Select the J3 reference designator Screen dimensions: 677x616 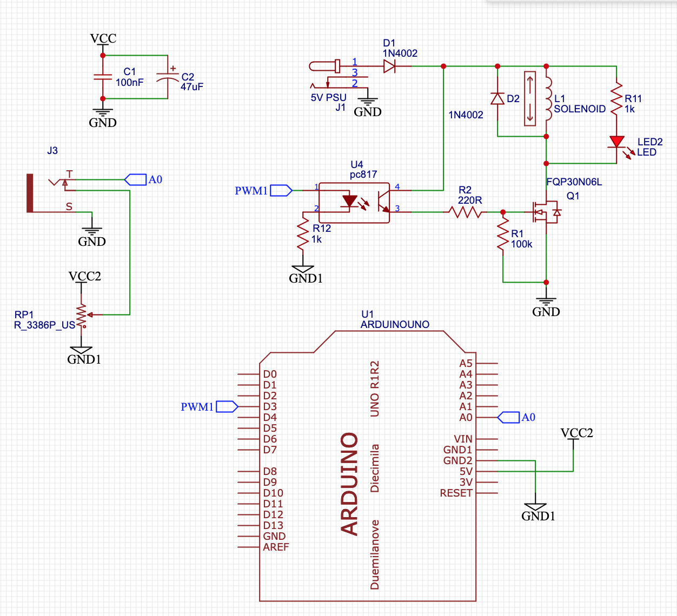(52, 150)
